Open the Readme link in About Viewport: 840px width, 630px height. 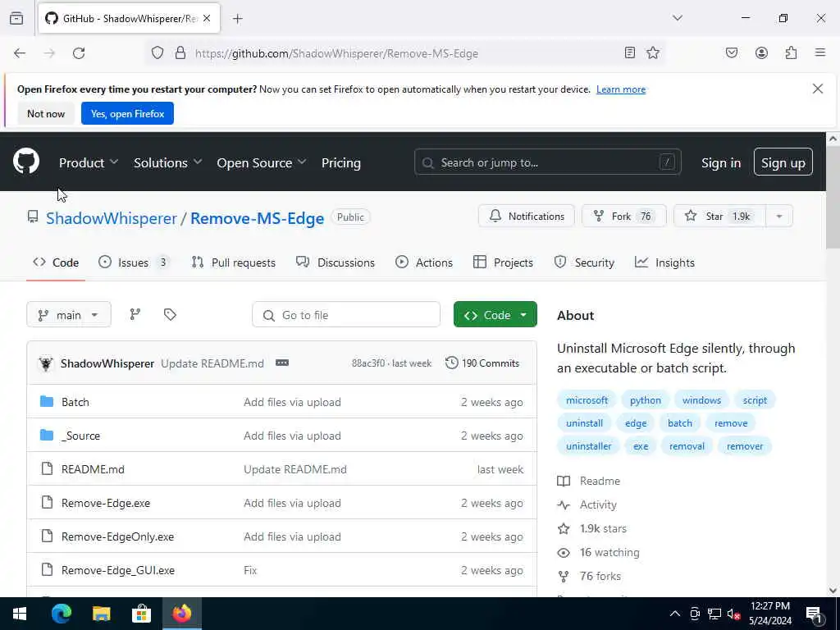(589, 481)
